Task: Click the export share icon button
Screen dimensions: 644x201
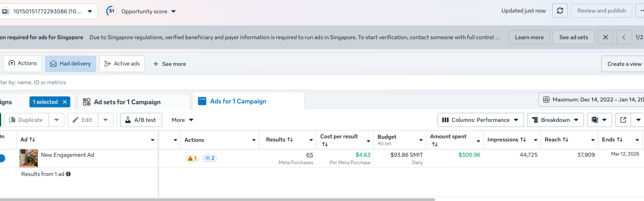Action: click(x=623, y=120)
